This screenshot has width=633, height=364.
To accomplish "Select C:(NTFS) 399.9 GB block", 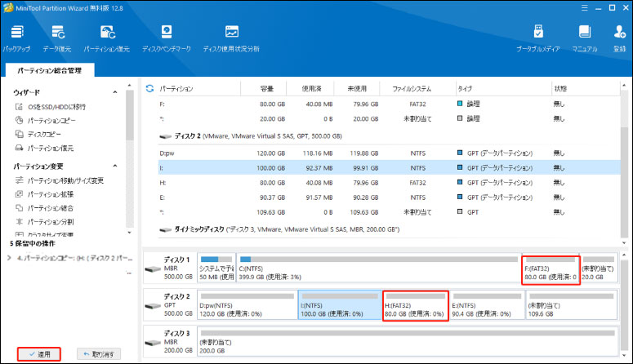I will point(378,268).
